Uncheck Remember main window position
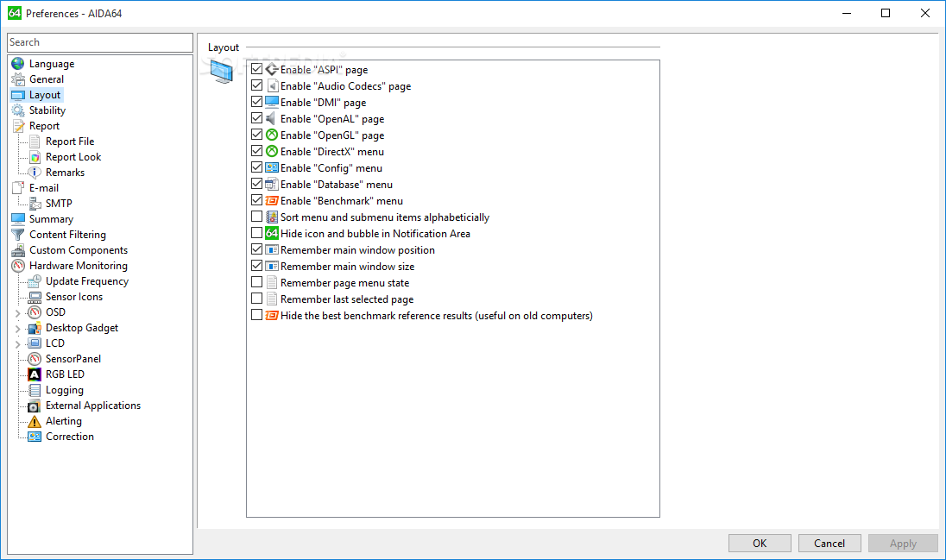Image resolution: width=946 pixels, height=560 pixels. click(257, 249)
